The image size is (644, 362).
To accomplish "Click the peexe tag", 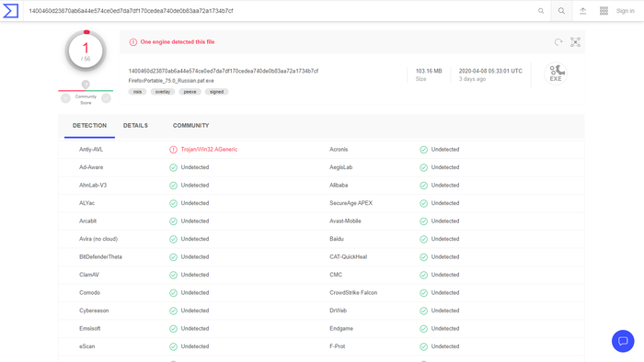I will (190, 92).
